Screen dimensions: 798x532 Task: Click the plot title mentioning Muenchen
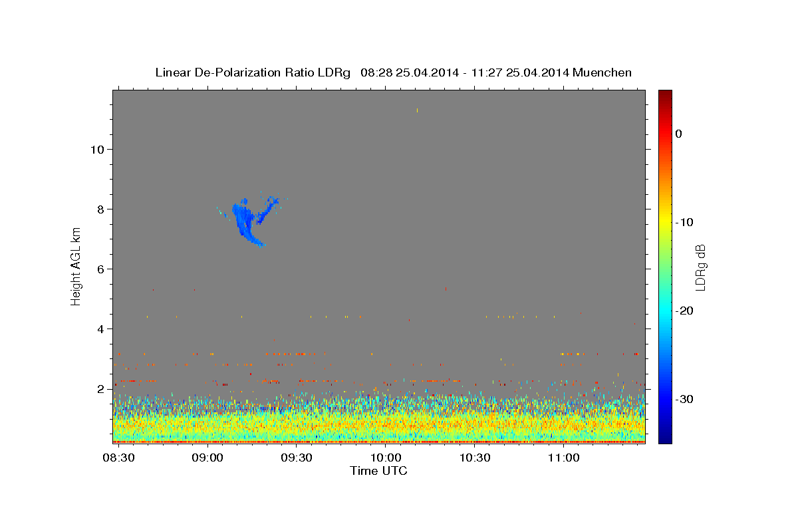pos(393,72)
